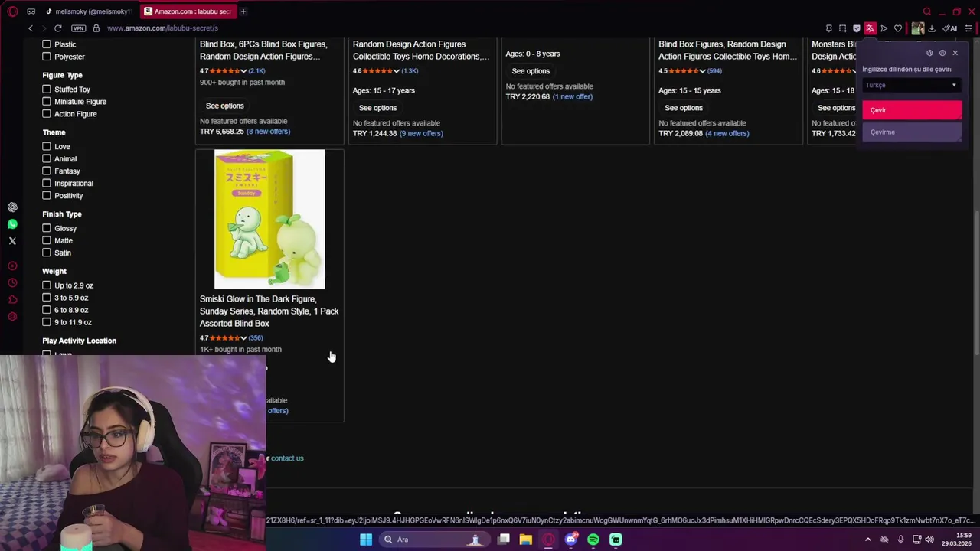This screenshot has height=551, width=980.
Task: Open the Windows Start menu
Action: click(366, 540)
